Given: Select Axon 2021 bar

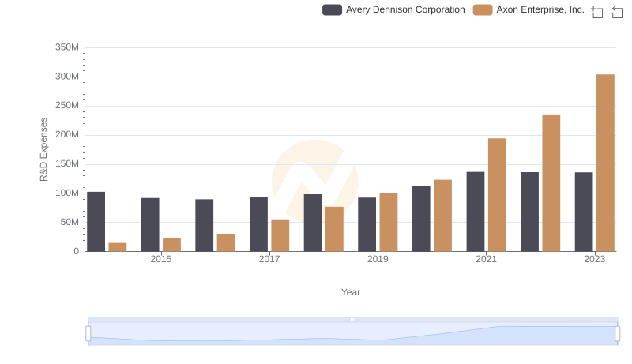Looking at the screenshot, I should click(x=497, y=195).
